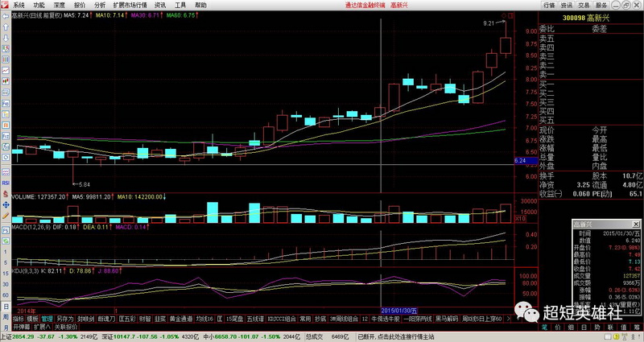Screen dimensions: 644x342
Task: Click the 行情 button at top right
Action: 550,5
